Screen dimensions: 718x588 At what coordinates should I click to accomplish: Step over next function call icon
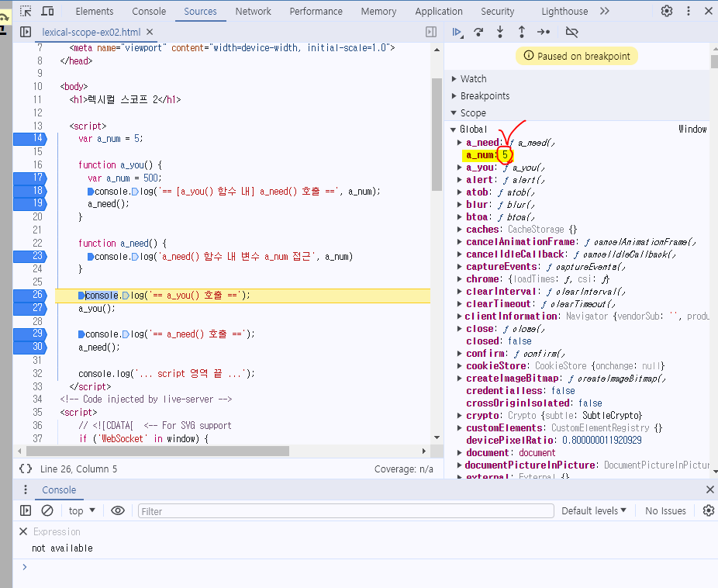pos(478,32)
